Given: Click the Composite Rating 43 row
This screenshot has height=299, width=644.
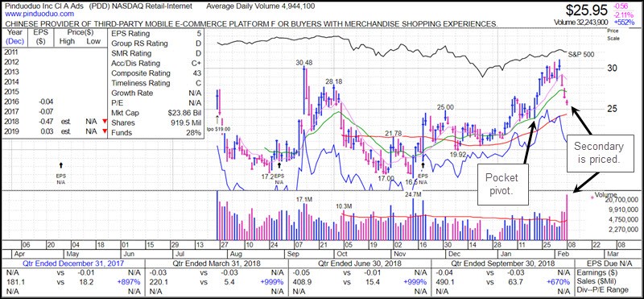Looking at the screenshot, I should [x=156, y=73].
